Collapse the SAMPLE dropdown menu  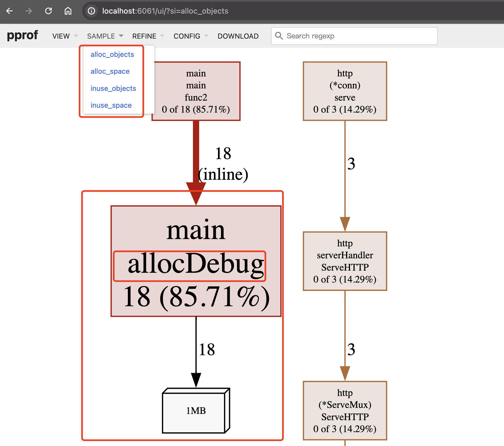click(105, 36)
